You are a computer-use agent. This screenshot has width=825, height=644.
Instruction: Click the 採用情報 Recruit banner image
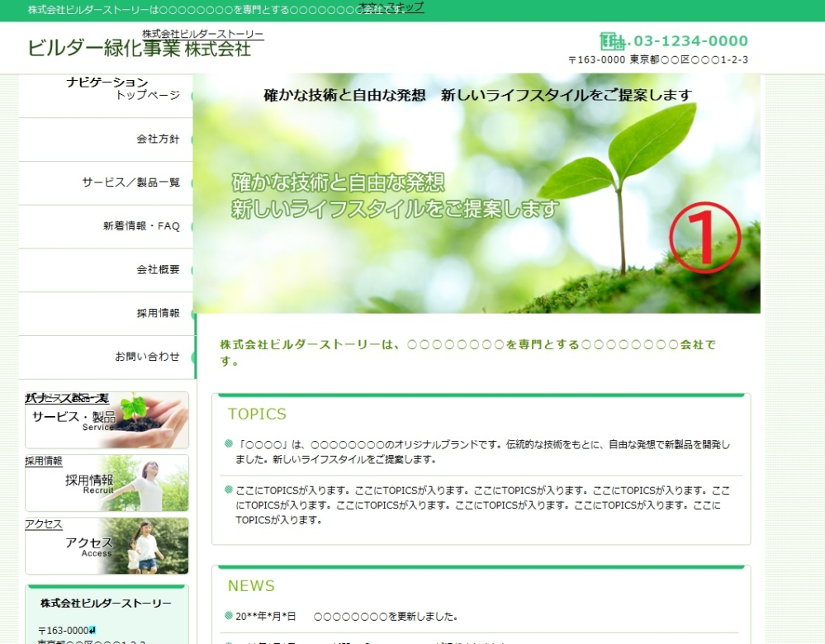tap(107, 483)
